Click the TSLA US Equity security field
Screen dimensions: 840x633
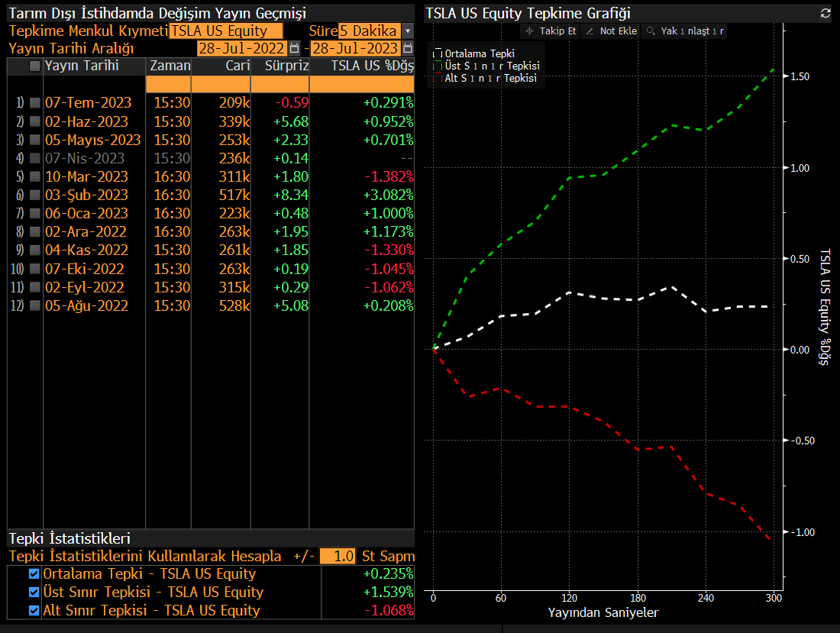tap(225, 31)
